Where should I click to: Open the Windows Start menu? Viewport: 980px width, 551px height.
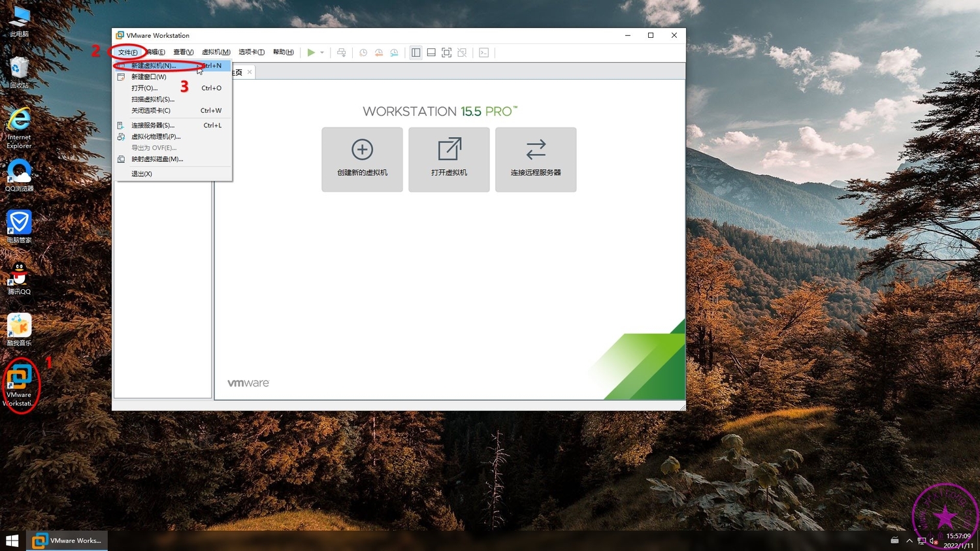(x=12, y=541)
